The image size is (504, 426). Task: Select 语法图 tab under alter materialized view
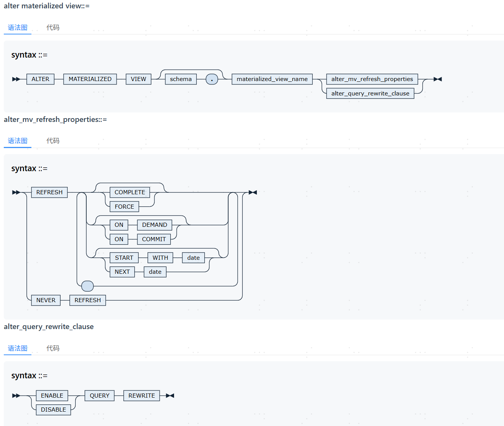[18, 28]
